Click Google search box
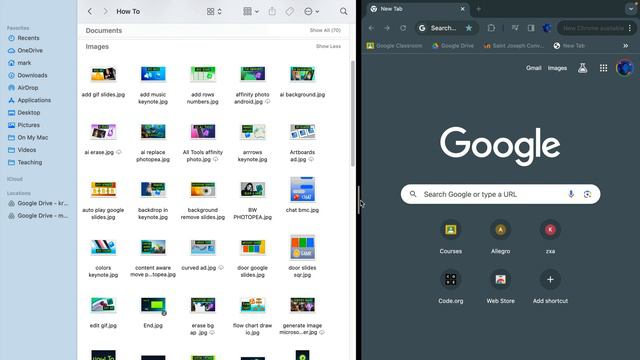The width and height of the screenshot is (640, 360). pyautogui.click(x=500, y=194)
